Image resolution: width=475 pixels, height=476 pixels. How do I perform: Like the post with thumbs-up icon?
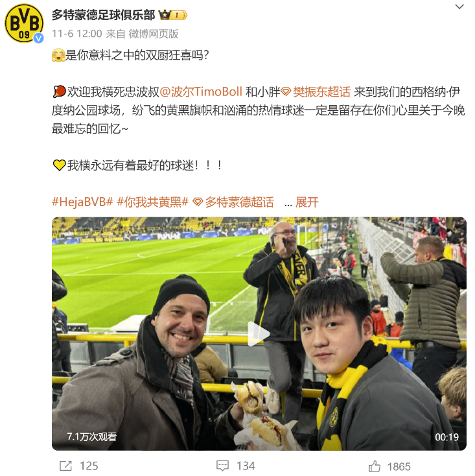[375, 466]
